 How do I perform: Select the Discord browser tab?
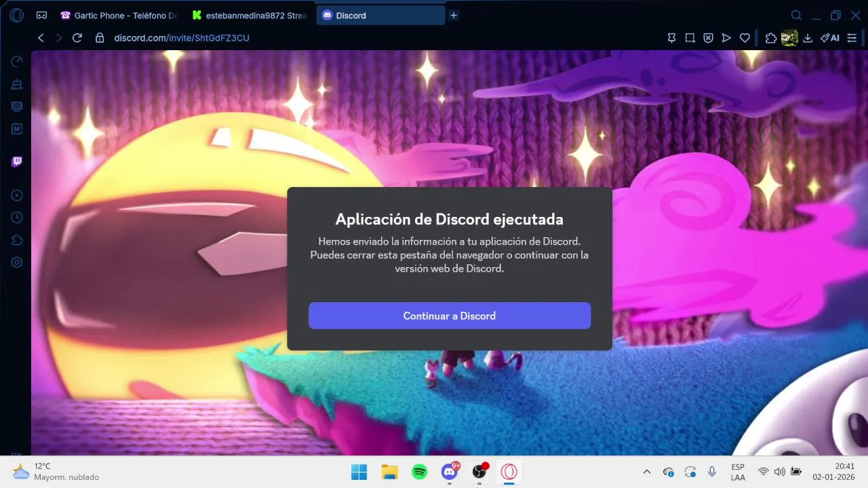pos(380,15)
